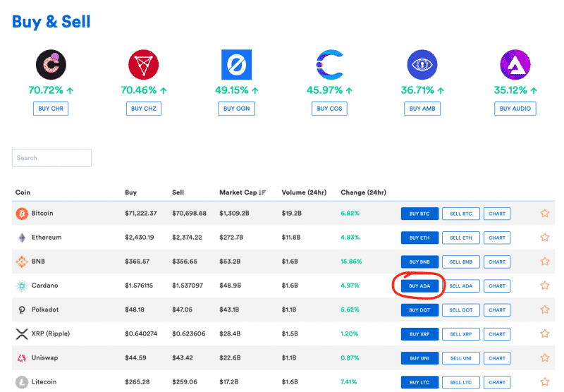Click the SELL UNI button

tap(461, 358)
